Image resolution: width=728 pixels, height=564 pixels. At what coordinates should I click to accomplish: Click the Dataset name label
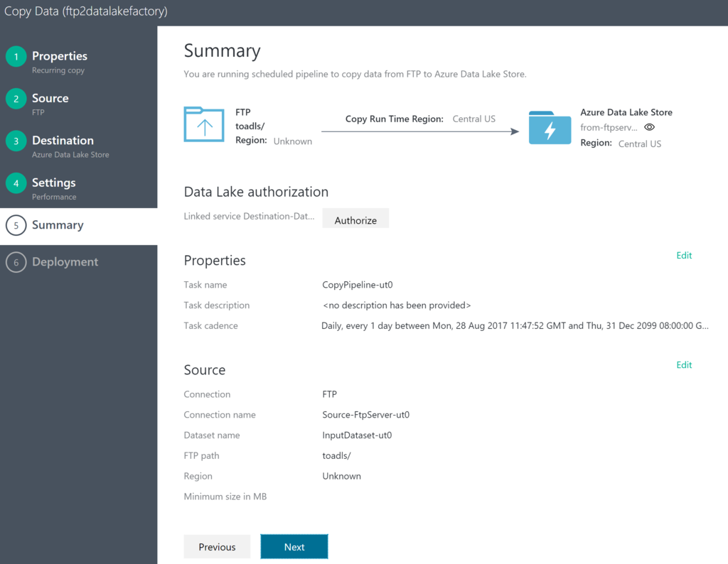pos(212,435)
